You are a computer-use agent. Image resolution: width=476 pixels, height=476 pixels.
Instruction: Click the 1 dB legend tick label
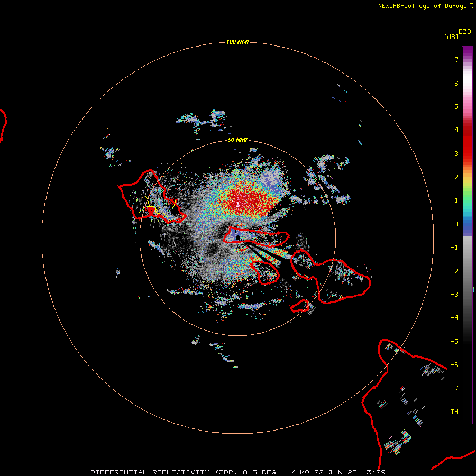click(456, 200)
